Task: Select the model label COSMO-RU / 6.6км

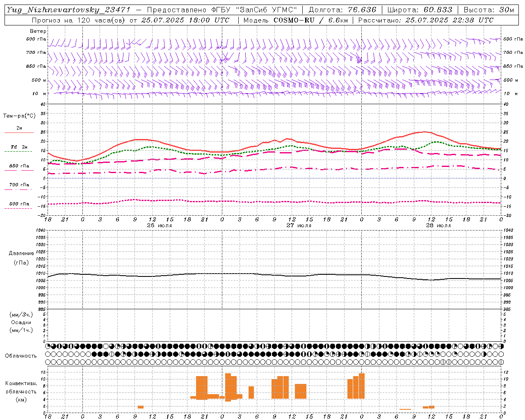Action: pyautogui.click(x=310, y=20)
